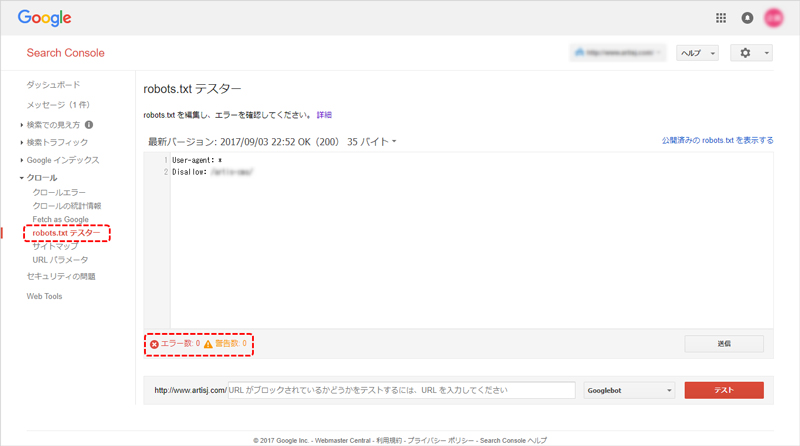This screenshot has width=800, height=446.
Task: Open the account avatar menu
Action: coord(773,18)
